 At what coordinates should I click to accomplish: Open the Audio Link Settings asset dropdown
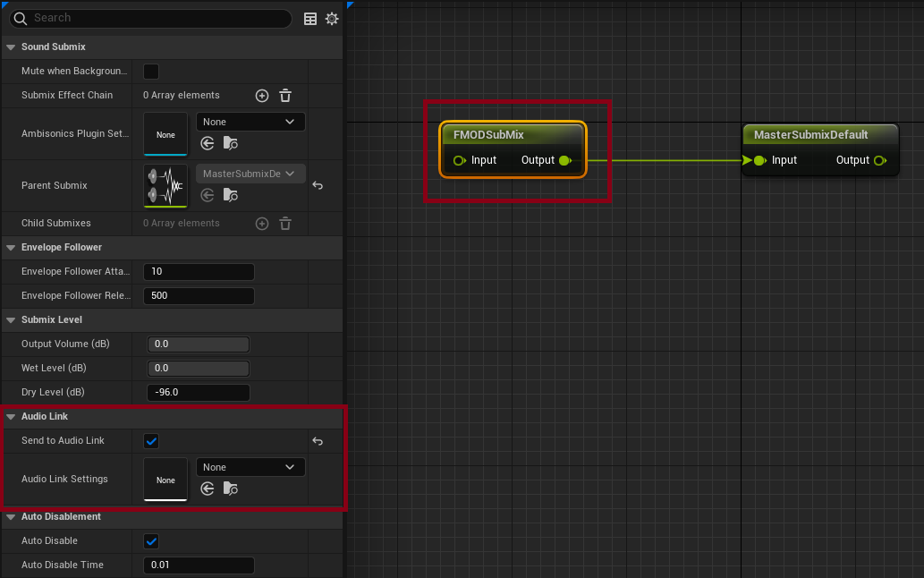click(250, 467)
